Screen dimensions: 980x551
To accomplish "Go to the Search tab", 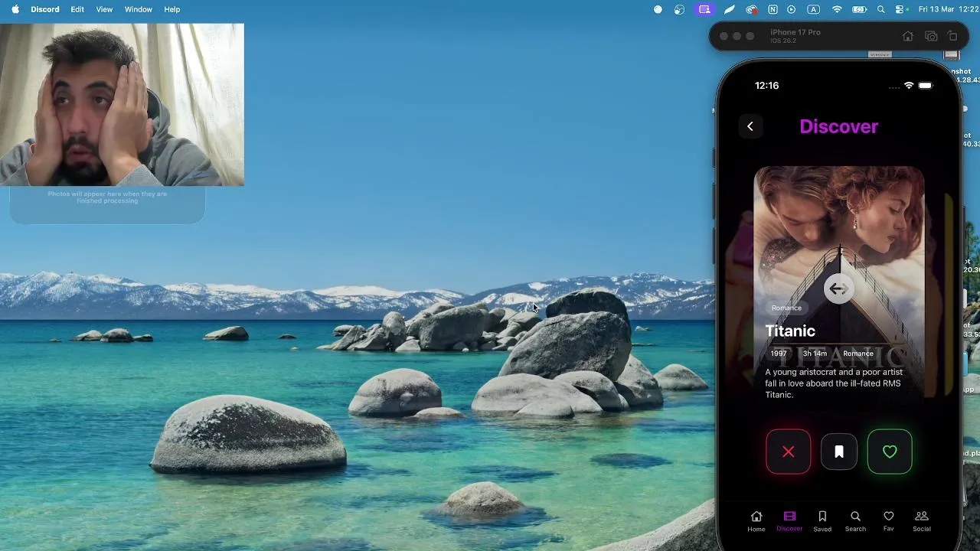I will pos(855,521).
